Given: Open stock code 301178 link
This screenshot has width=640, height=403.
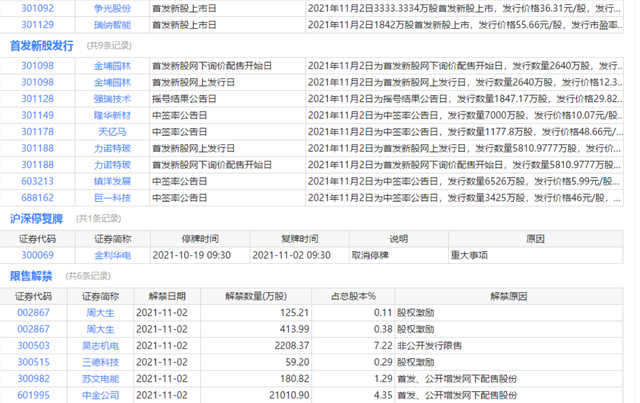Looking at the screenshot, I should 38,132.
